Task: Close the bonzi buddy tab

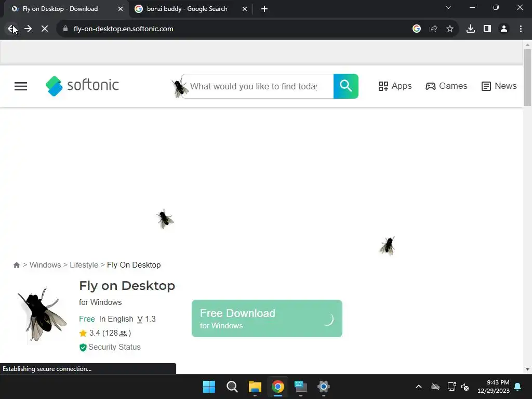Action: [x=245, y=9]
